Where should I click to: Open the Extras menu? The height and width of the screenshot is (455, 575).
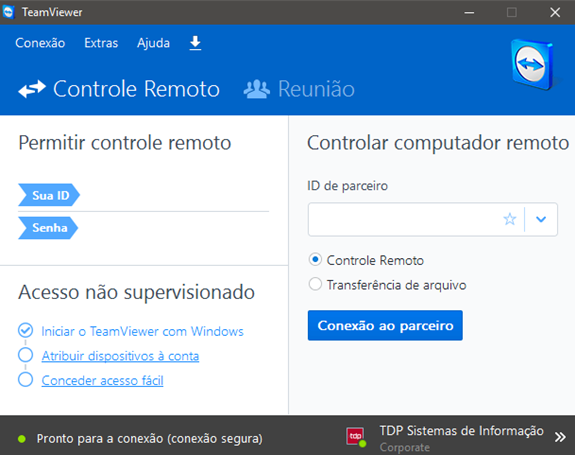(x=101, y=43)
